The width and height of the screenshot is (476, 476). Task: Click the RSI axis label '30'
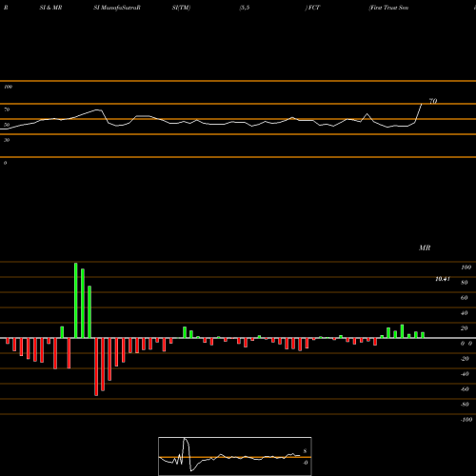point(7,140)
